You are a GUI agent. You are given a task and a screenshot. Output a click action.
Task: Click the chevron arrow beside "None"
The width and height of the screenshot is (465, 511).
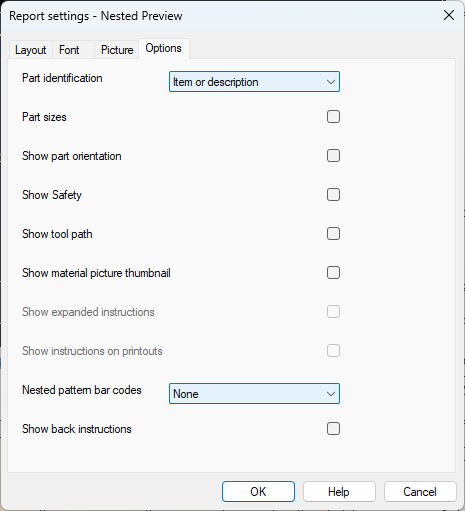pyautogui.click(x=331, y=394)
